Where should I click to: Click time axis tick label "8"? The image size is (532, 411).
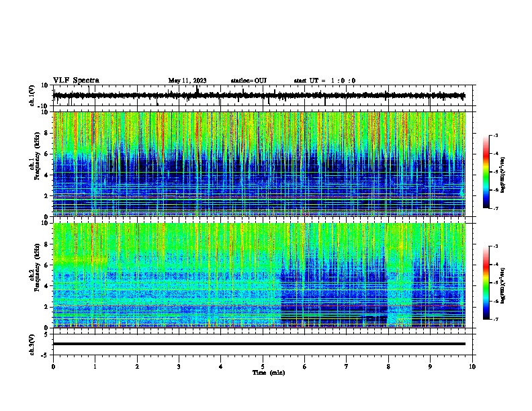[x=388, y=367]
